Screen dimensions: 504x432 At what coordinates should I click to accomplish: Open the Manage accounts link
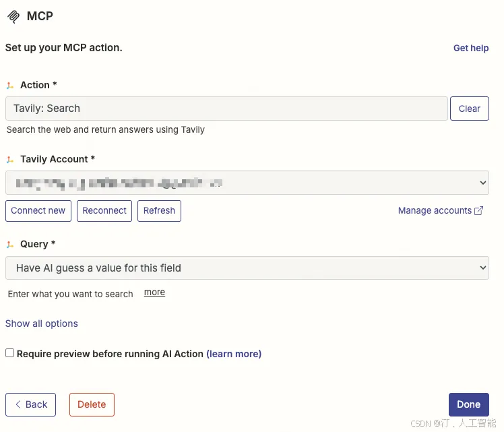click(x=435, y=211)
